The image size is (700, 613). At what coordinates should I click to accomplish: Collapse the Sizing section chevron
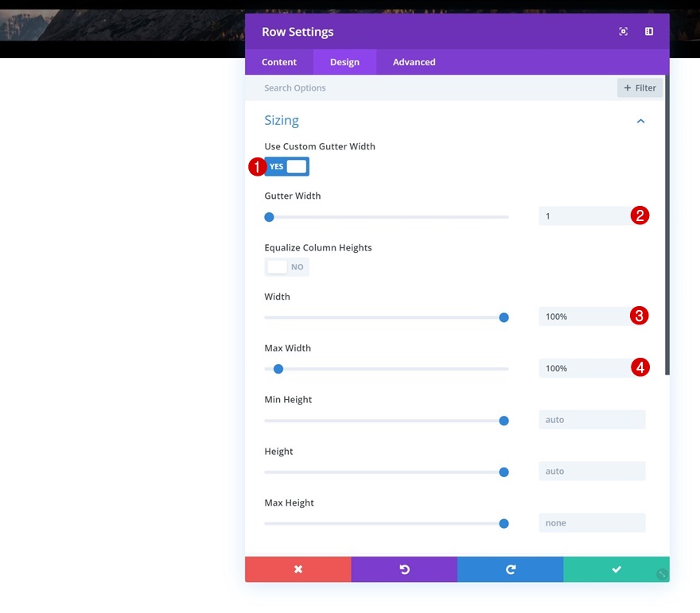(640, 121)
